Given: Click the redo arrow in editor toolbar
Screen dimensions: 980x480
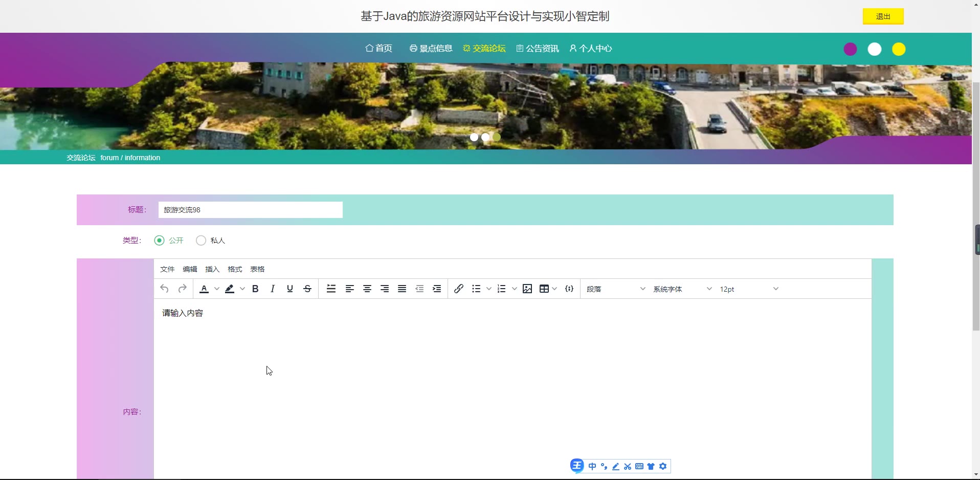Looking at the screenshot, I should pos(182,289).
